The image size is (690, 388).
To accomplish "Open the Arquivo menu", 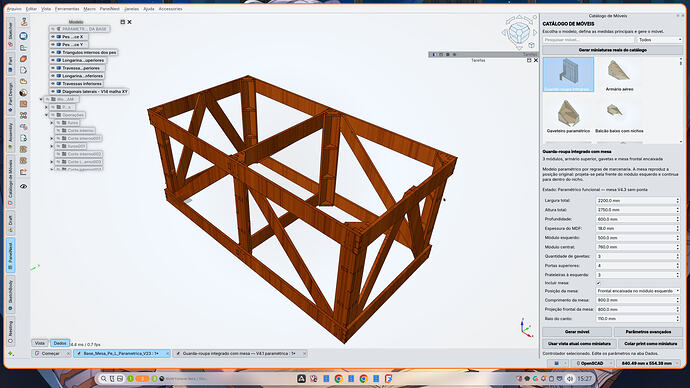I will click(x=14, y=9).
